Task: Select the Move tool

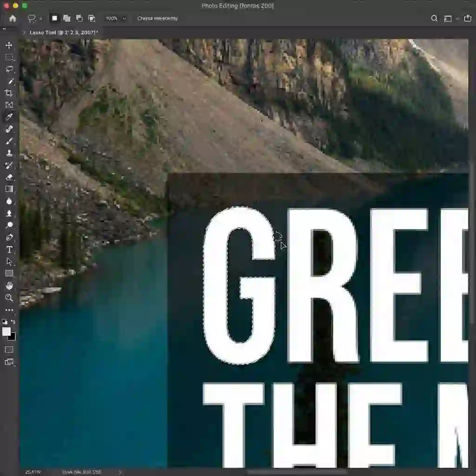Action: (x=9, y=45)
